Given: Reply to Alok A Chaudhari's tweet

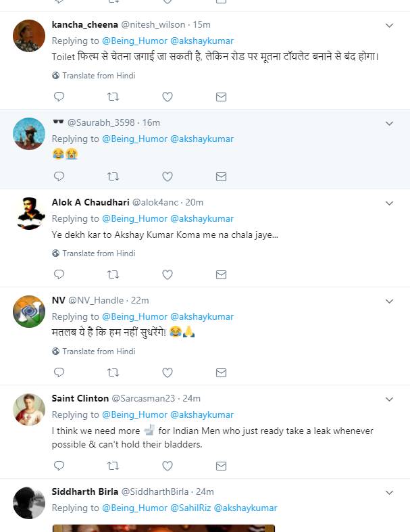Looking at the screenshot, I should [59, 274].
